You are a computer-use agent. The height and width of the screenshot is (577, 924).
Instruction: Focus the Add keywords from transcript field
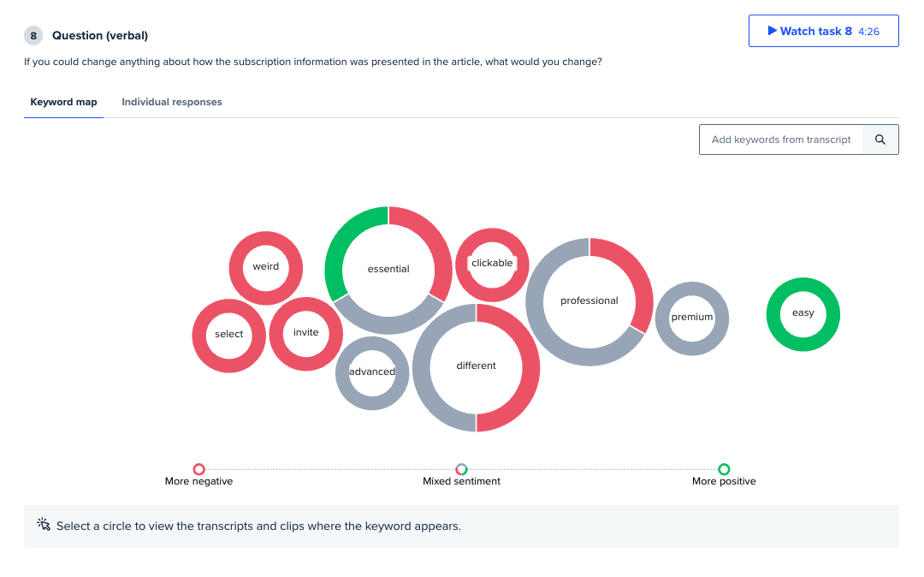pyautogui.click(x=781, y=140)
